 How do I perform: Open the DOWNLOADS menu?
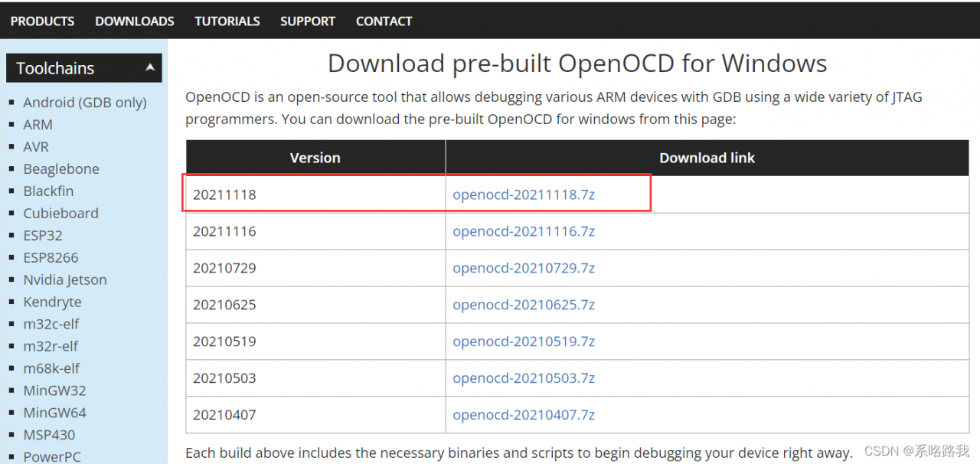(135, 21)
